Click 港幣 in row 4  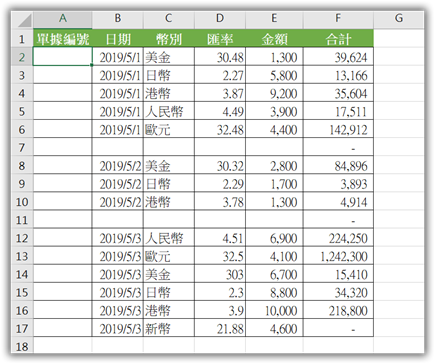tap(157, 94)
